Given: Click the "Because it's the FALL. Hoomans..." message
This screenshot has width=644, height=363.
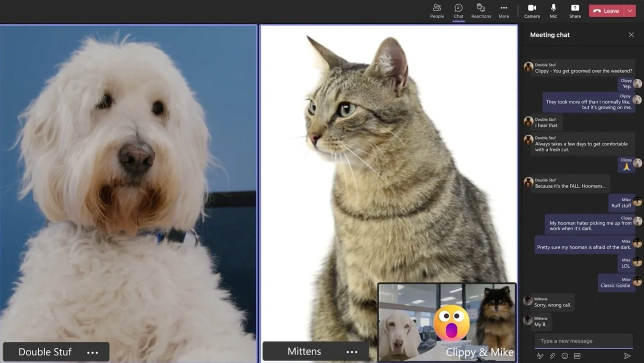Looking at the screenshot, I should (x=570, y=183).
